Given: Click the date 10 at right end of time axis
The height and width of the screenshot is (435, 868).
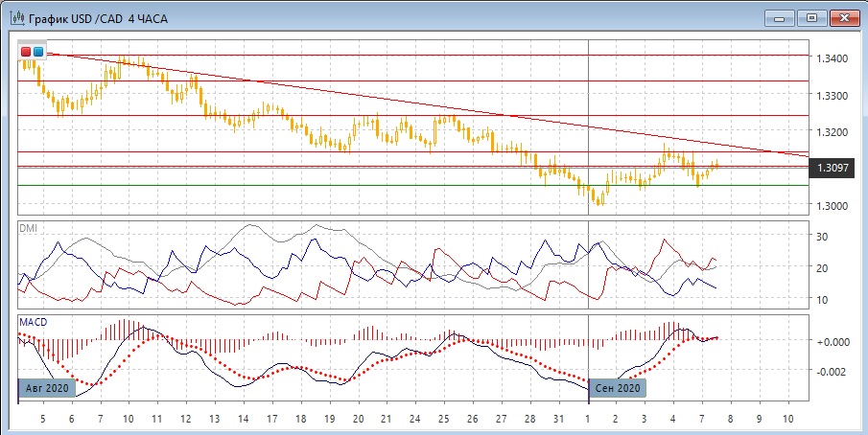Looking at the screenshot, I should tap(787, 420).
